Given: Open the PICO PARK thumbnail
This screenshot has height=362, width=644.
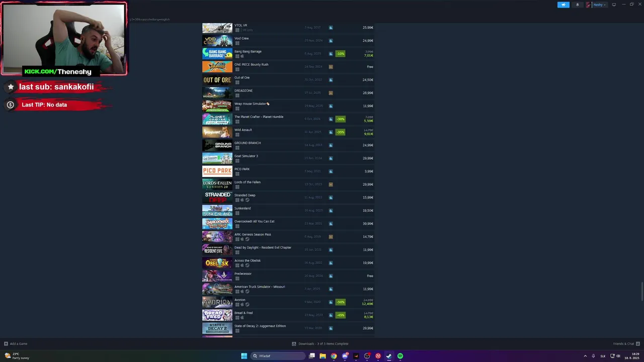Looking at the screenshot, I should coord(217,171).
